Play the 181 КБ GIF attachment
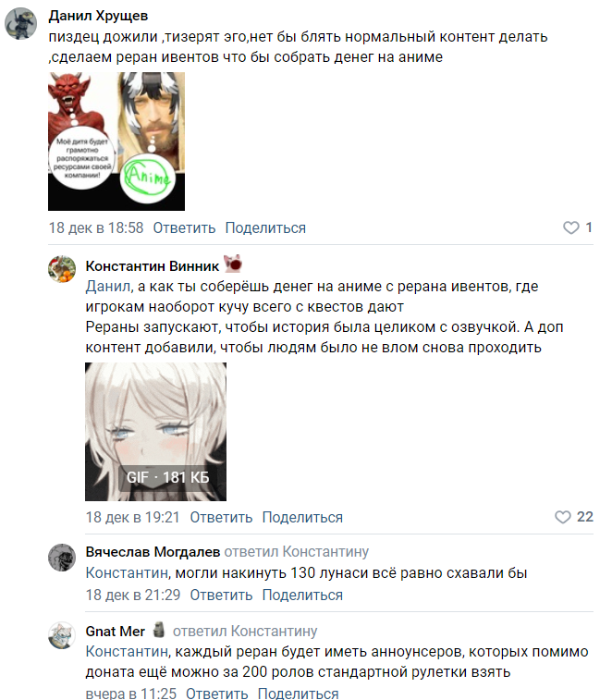This screenshot has height=700, width=612. click(x=155, y=431)
